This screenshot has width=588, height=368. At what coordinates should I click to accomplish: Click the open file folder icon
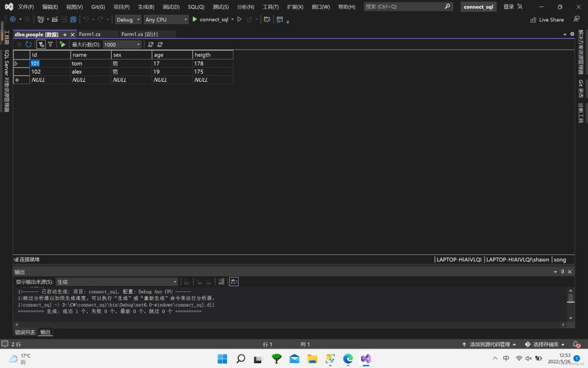coord(55,19)
